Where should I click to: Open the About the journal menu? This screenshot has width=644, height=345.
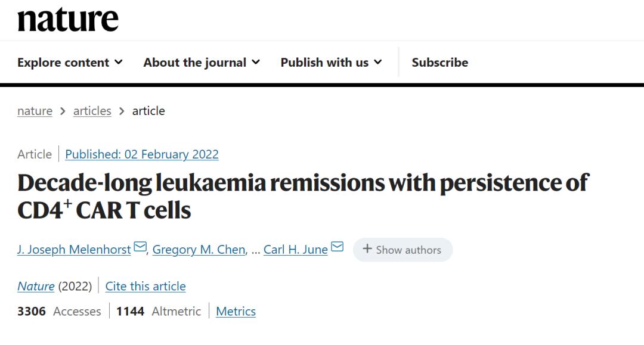[x=202, y=63]
